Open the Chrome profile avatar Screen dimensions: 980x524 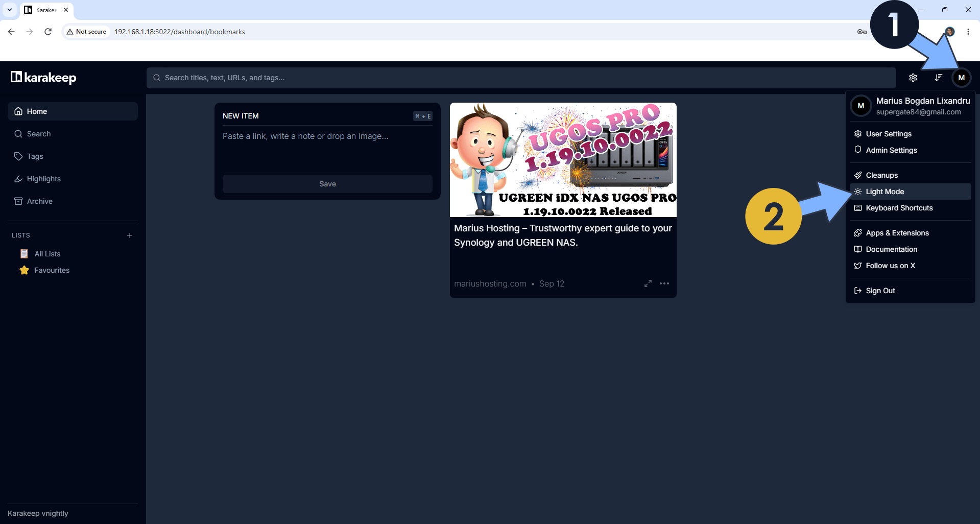tap(950, 32)
